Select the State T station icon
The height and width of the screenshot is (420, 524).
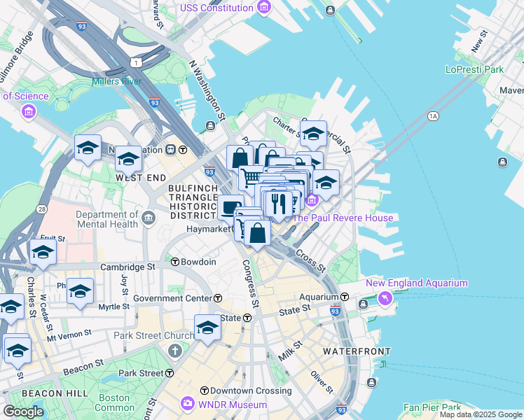(247, 318)
